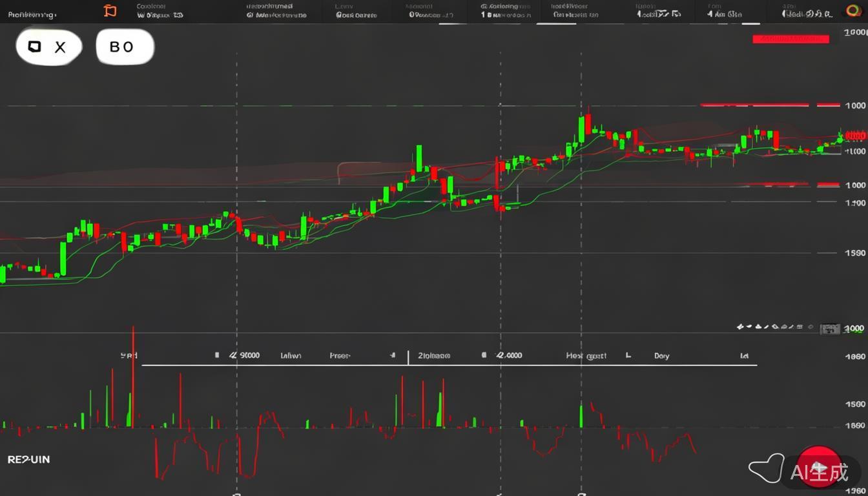868x496 pixels.
Task: Click the white outlined shape beside the play button
Action: (767, 468)
